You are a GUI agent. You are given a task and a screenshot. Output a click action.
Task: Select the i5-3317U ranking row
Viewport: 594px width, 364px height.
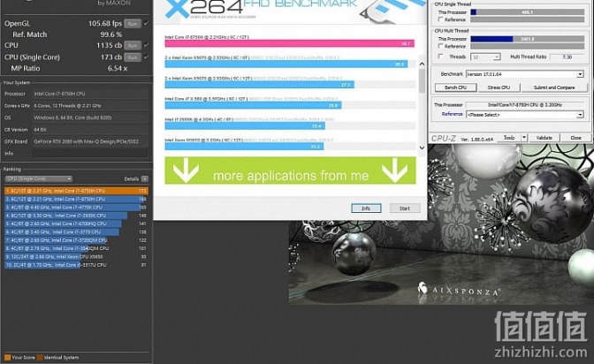pyautogui.click(x=76, y=265)
